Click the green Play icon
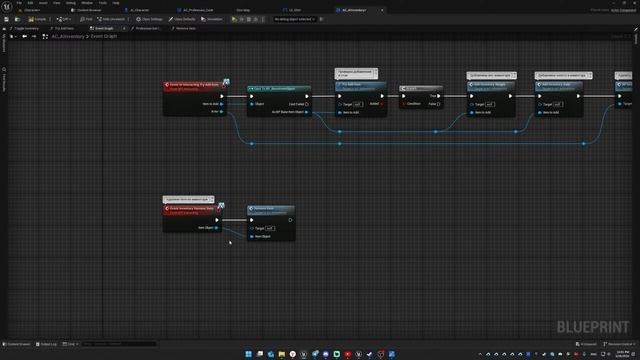640x360 pixels. [234, 19]
